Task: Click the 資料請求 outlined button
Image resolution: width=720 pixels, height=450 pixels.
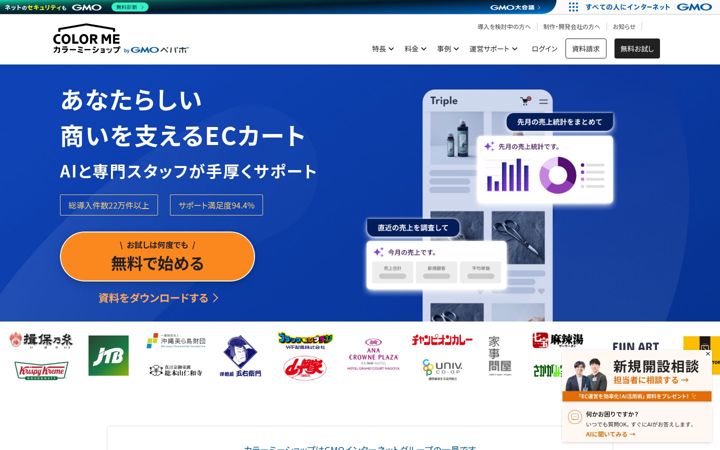Action: (x=585, y=49)
